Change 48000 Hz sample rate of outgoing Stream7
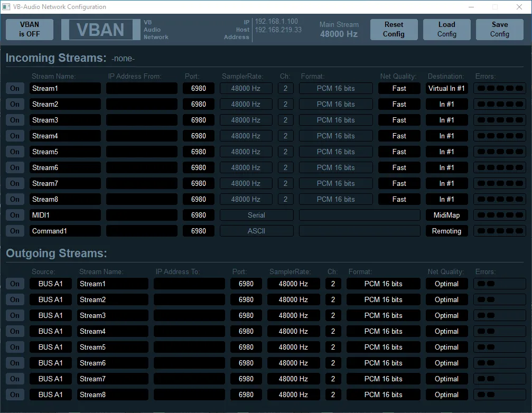Screen dimensions: 532x413 (293, 379)
